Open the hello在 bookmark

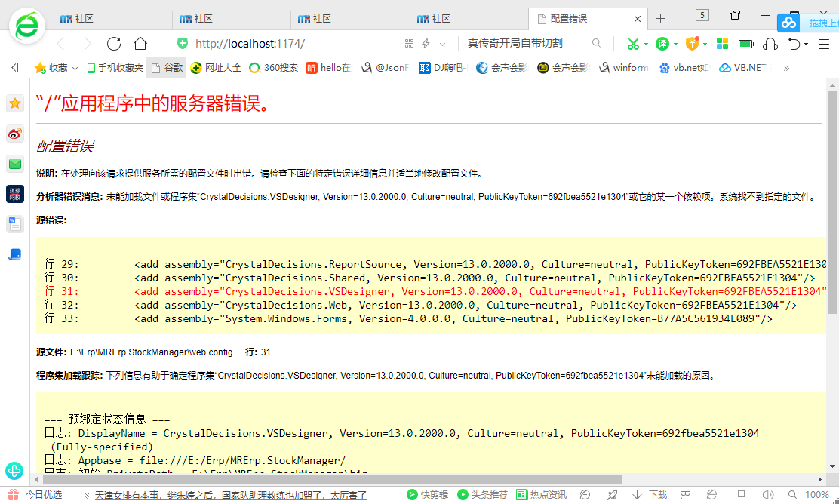[330, 68]
